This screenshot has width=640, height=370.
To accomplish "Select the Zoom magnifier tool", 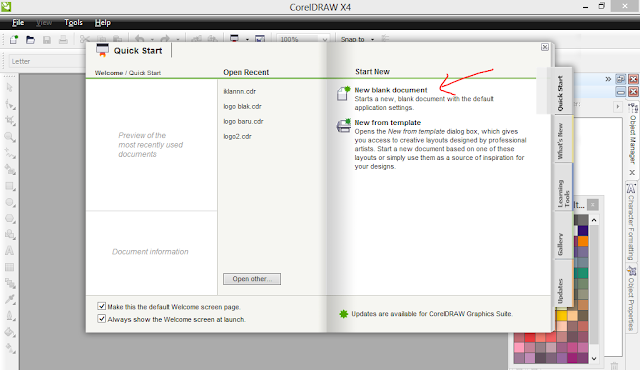I will coord(10,137).
